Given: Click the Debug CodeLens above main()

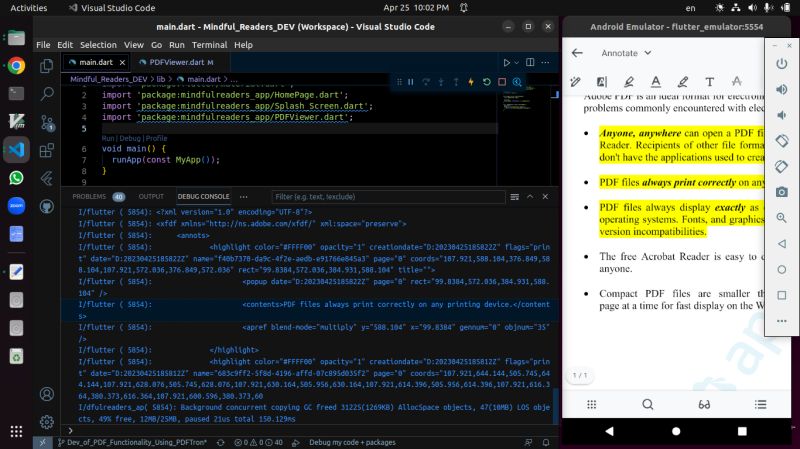Looking at the screenshot, I should 130,138.
